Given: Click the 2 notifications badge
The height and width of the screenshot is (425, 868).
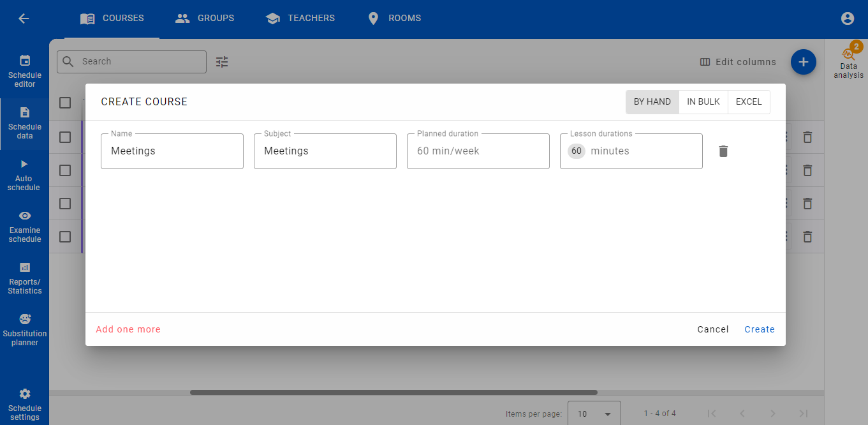Looking at the screenshot, I should pyautogui.click(x=857, y=47).
